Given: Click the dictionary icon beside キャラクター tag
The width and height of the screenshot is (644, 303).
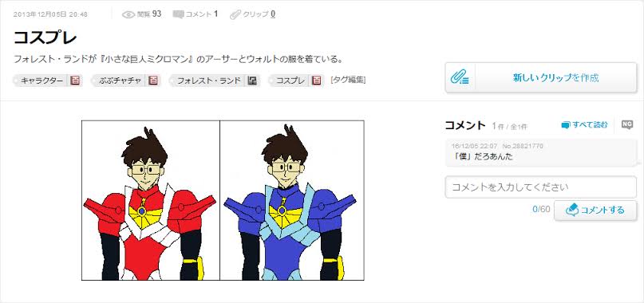Looking at the screenshot, I should click(75, 81).
